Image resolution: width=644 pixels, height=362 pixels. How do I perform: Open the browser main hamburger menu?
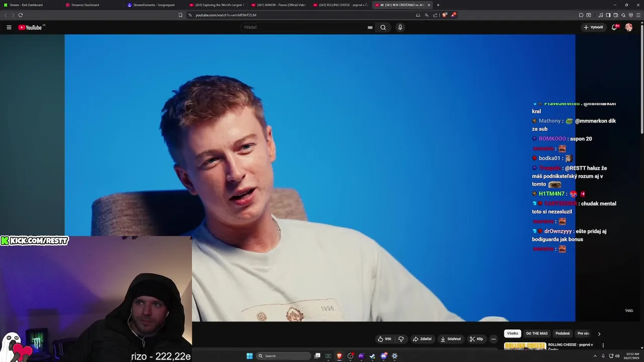pyautogui.click(x=638, y=15)
